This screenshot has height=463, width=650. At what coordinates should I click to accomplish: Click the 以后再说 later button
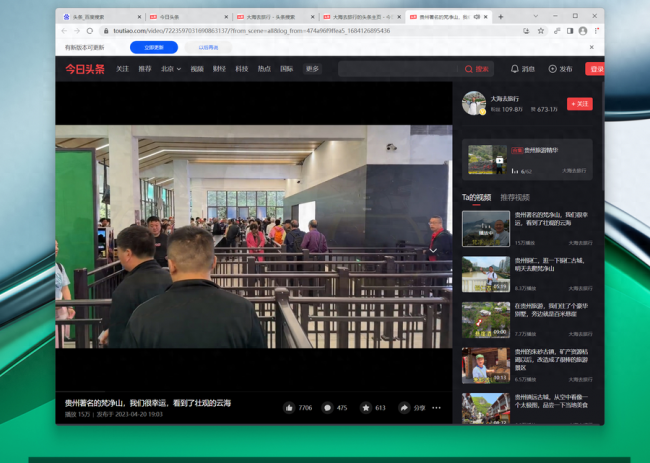208,47
